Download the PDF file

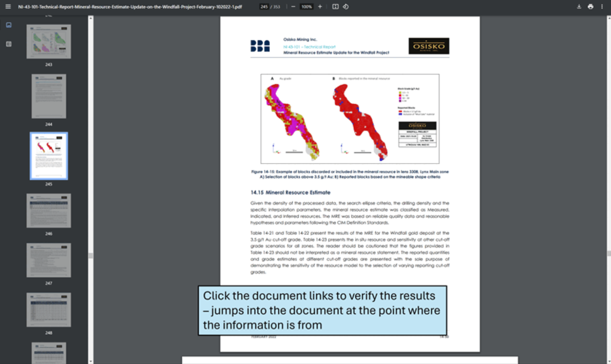tap(579, 6)
